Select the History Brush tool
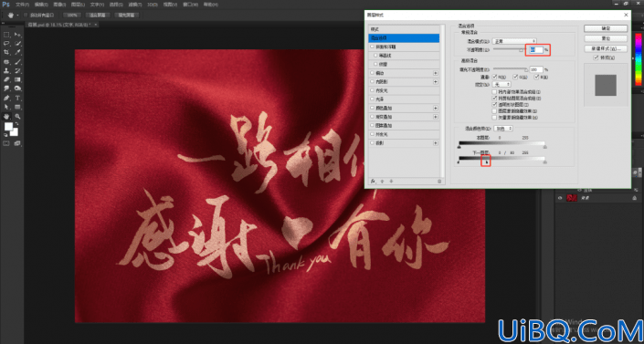This screenshot has width=644, height=344. tap(17, 71)
